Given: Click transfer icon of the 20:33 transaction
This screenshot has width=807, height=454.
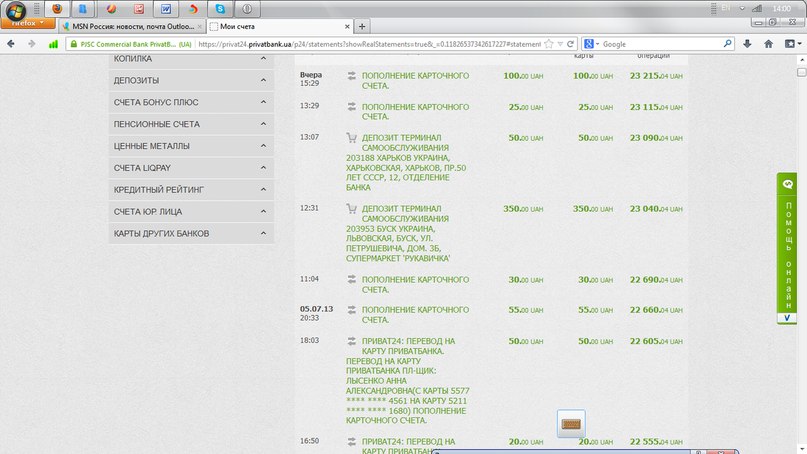Looking at the screenshot, I should [x=352, y=310].
